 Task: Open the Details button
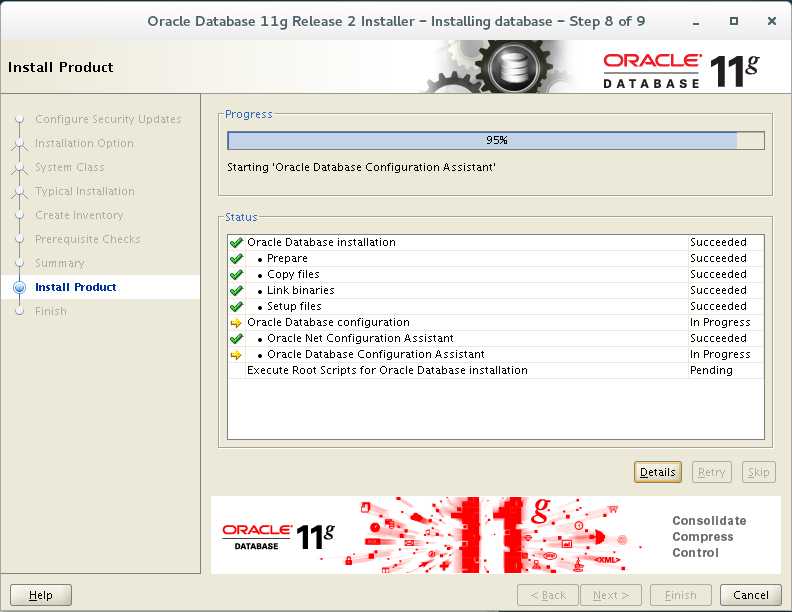point(658,472)
